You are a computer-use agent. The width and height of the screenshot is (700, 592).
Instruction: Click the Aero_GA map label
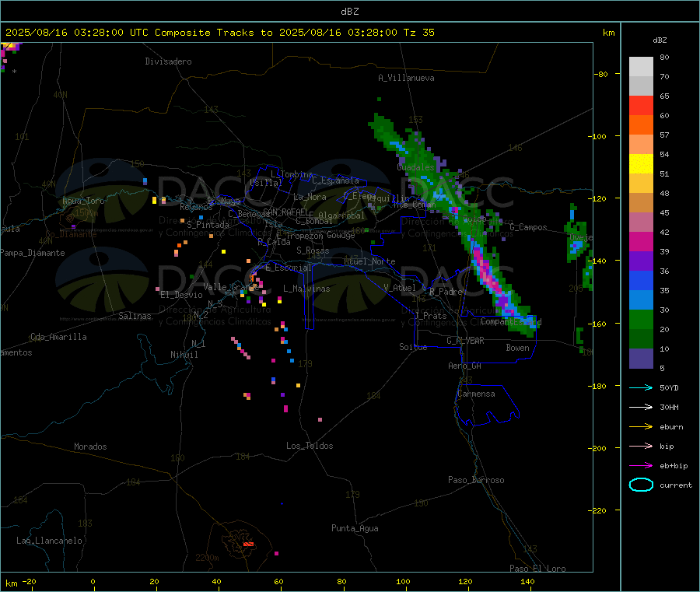(465, 366)
